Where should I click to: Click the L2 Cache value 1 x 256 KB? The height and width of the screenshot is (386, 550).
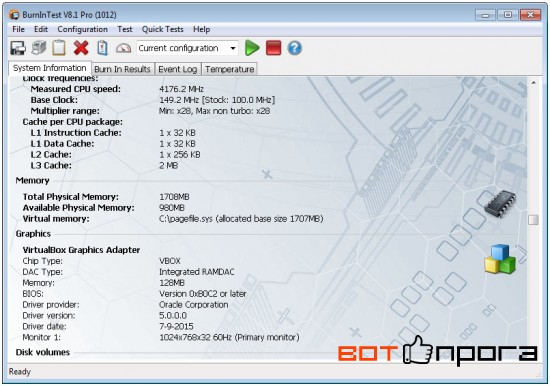[180, 154]
